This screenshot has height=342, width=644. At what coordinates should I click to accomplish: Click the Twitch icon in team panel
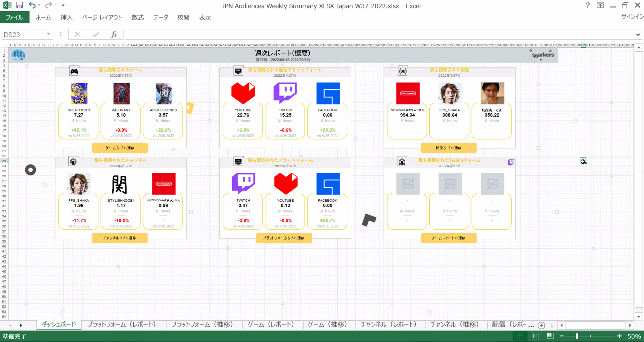coord(511,162)
